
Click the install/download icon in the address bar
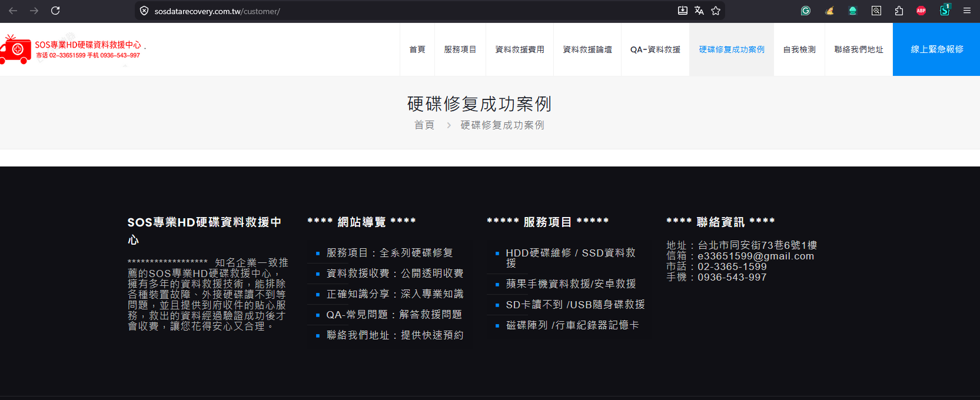coord(683,11)
